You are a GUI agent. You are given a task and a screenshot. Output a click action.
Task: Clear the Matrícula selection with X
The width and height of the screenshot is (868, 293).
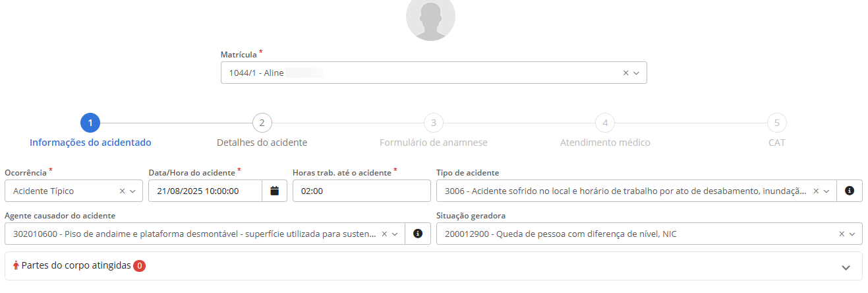pyautogui.click(x=625, y=73)
